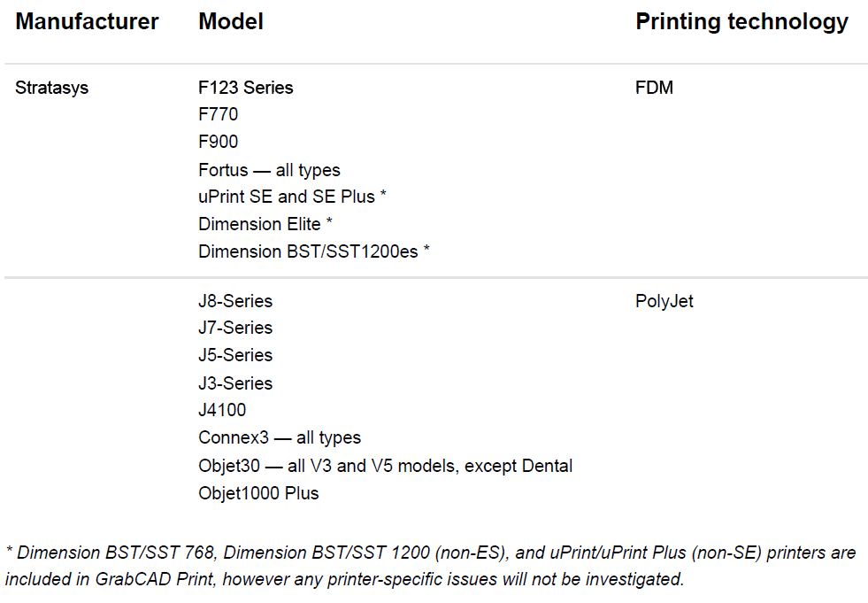Viewport: 868px width, 603px height.
Task: Click the Objet30 V3 and V5 models entry
Action: (x=385, y=466)
